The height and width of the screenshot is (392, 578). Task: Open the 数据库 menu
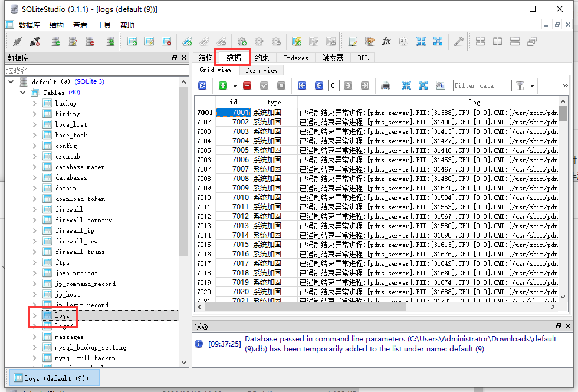click(29, 25)
